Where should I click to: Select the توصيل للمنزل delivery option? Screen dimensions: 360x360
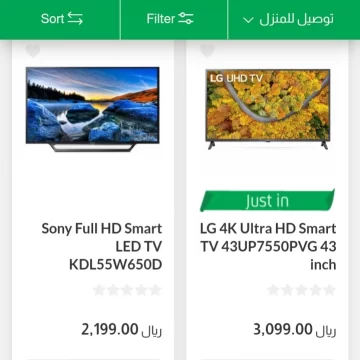coord(289,19)
